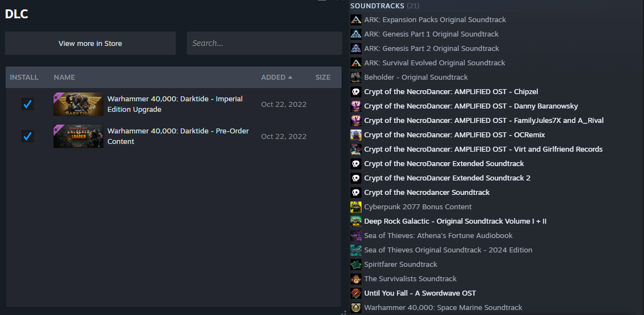Click the Cyberpunk 2077 Bonus Content icon
This screenshot has height=315, width=644.
(356, 207)
